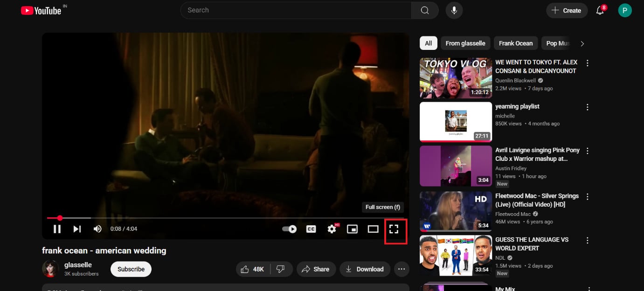Viewport: 644px width, 291px height.
Task: Click the WE WENT TO TOKYO title
Action: pyautogui.click(x=536, y=66)
